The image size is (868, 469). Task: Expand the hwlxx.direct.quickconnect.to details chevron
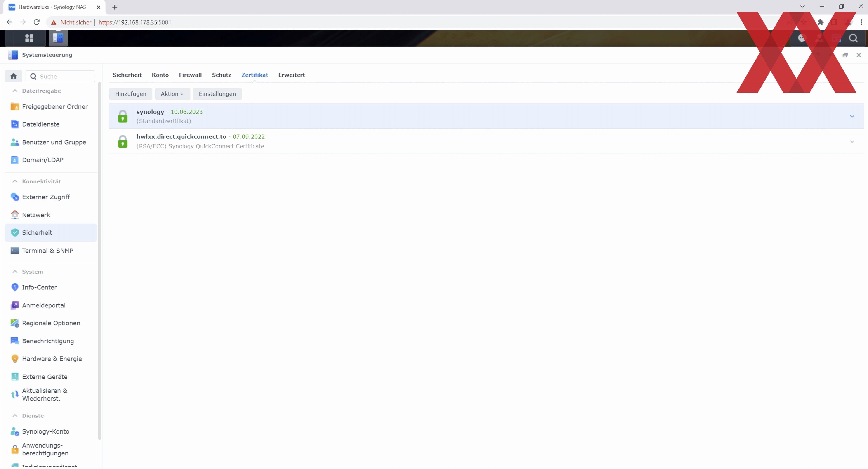pos(852,141)
